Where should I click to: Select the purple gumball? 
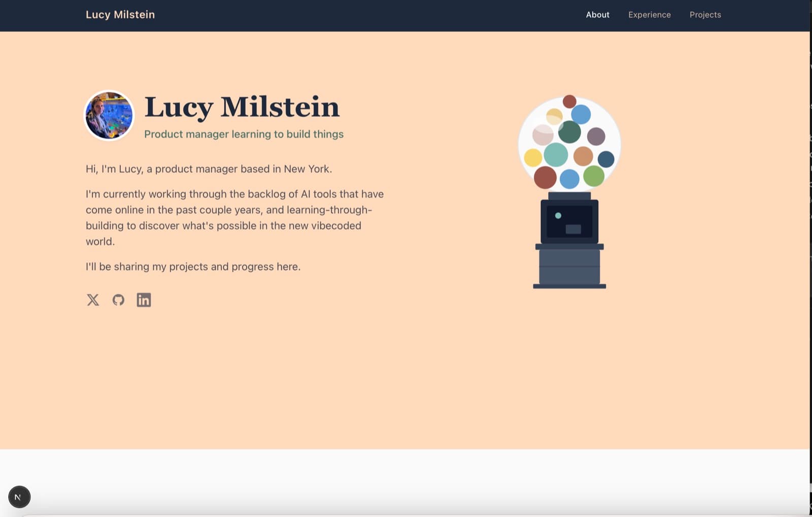(x=596, y=136)
